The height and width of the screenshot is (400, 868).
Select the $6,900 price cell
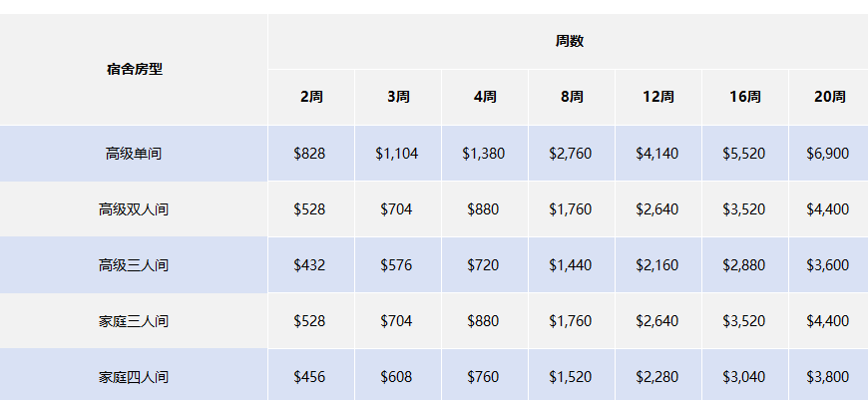[x=827, y=154]
